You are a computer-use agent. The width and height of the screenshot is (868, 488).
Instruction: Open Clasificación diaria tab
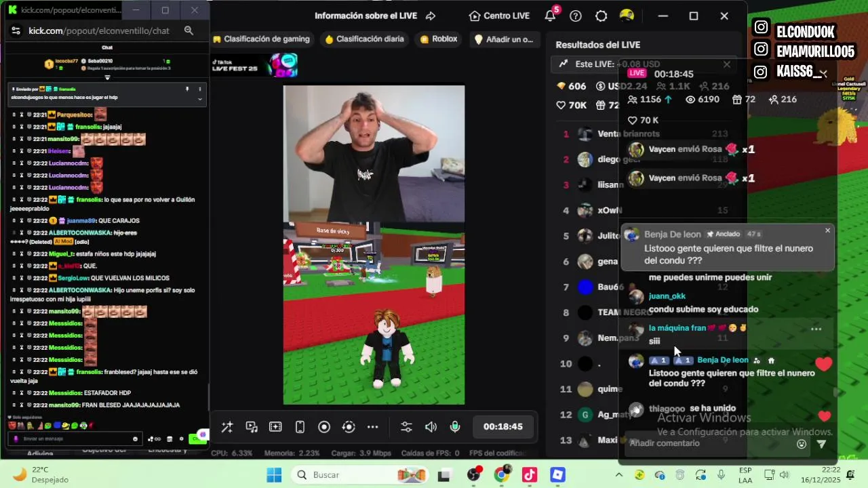pyautogui.click(x=364, y=39)
